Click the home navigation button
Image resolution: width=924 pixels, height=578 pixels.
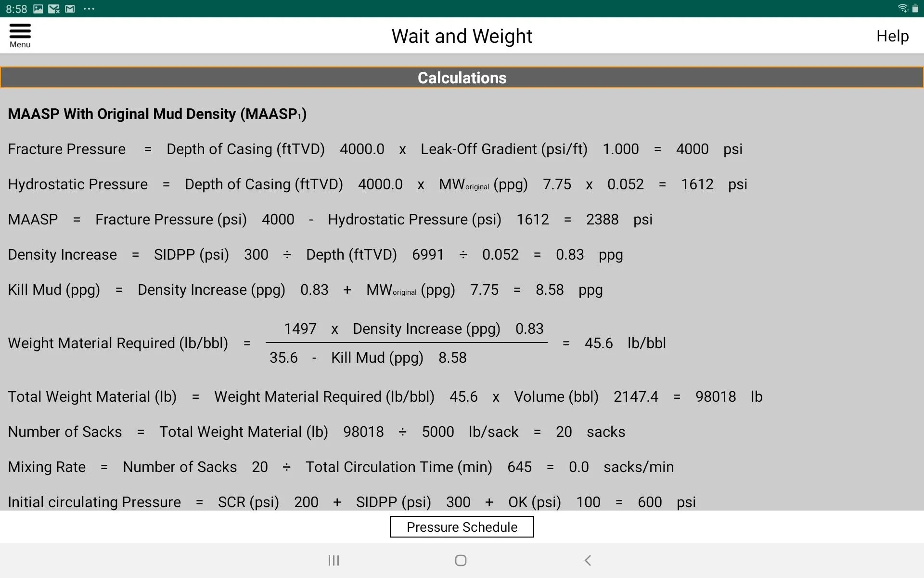click(462, 561)
